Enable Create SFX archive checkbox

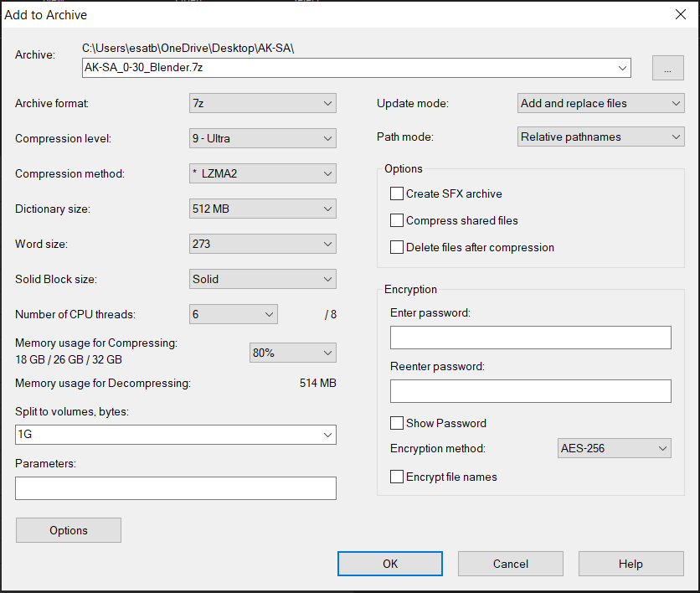click(x=397, y=193)
